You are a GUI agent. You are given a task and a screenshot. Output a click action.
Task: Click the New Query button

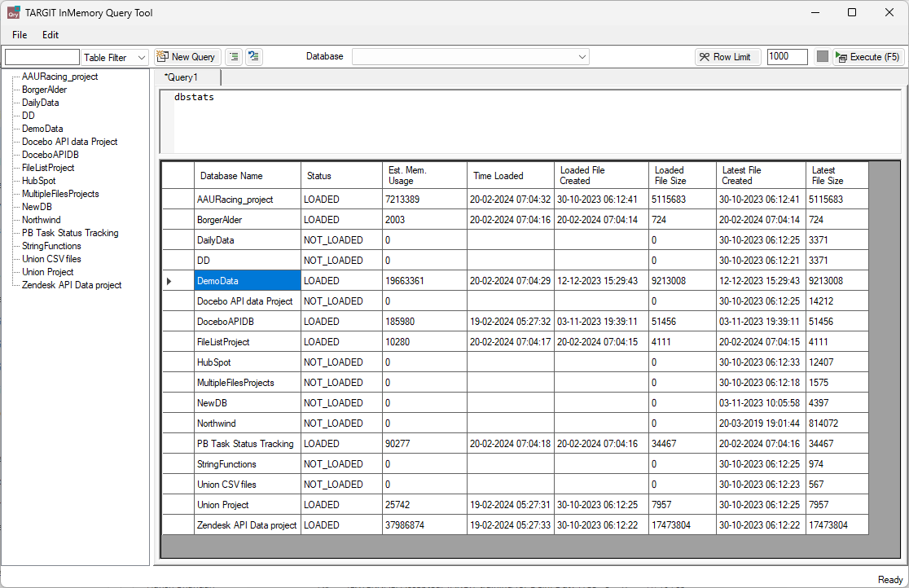click(187, 57)
